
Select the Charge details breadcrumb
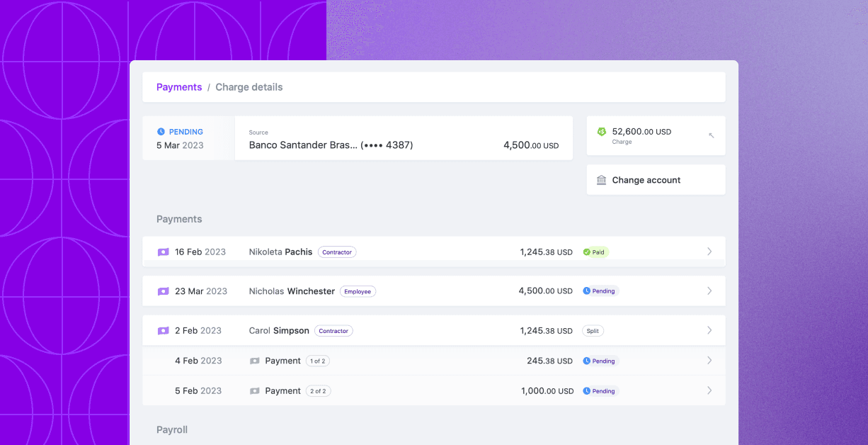click(249, 86)
